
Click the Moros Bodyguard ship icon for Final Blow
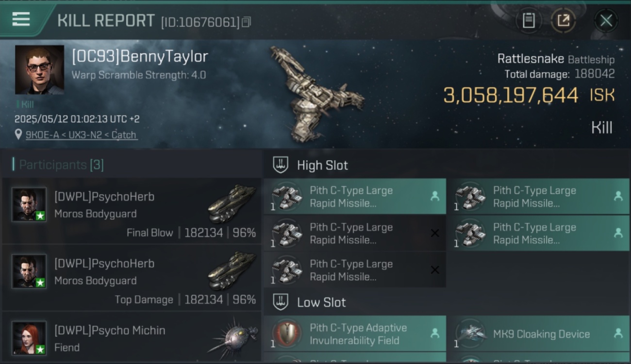232,202
